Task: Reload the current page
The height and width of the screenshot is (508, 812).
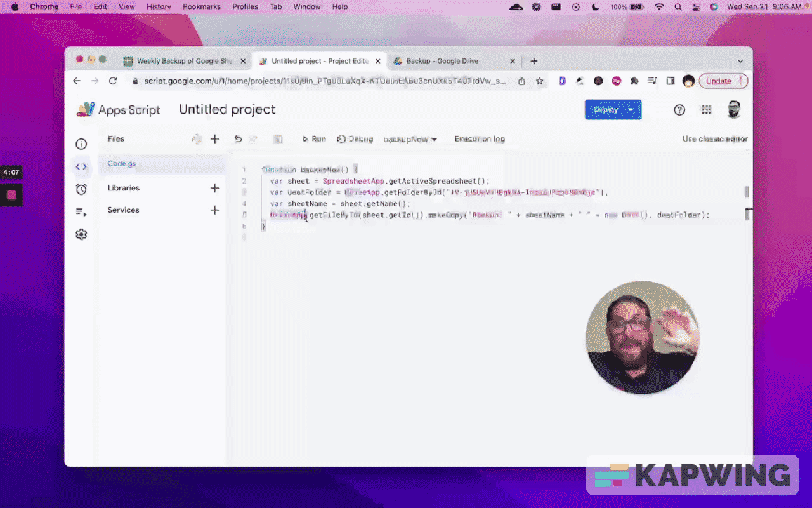Action: tap(113, 81)
